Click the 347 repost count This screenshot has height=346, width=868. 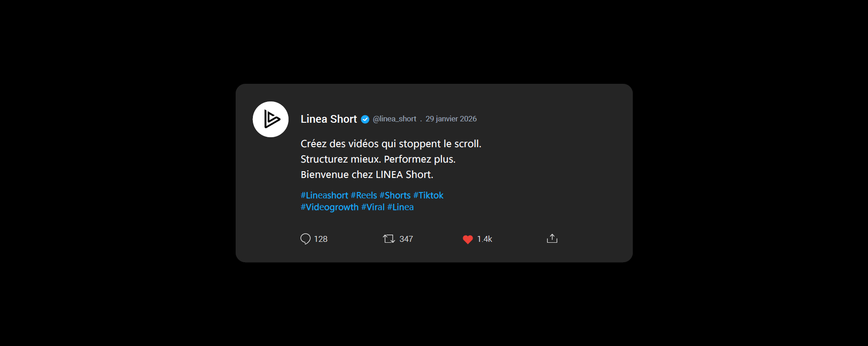tap(406, 239)
